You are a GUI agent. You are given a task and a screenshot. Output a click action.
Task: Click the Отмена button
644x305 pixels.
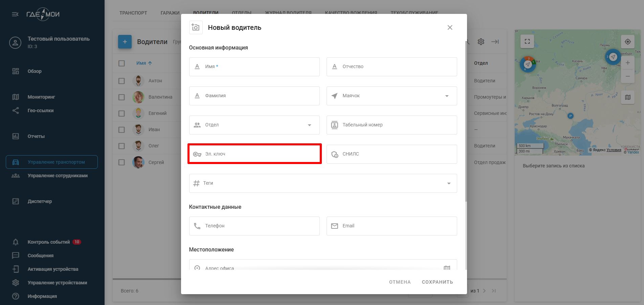(400, 282)
